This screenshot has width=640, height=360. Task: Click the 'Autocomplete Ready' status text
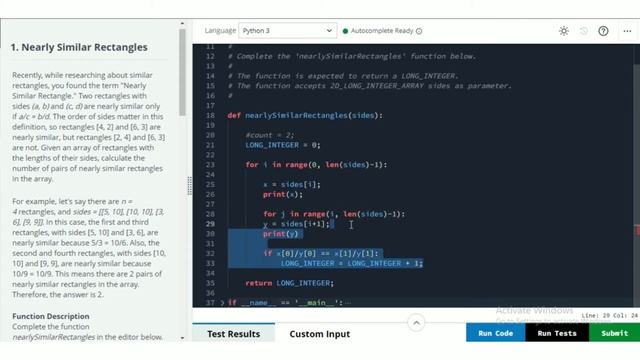pyautogui.click(x=382, y=31)
